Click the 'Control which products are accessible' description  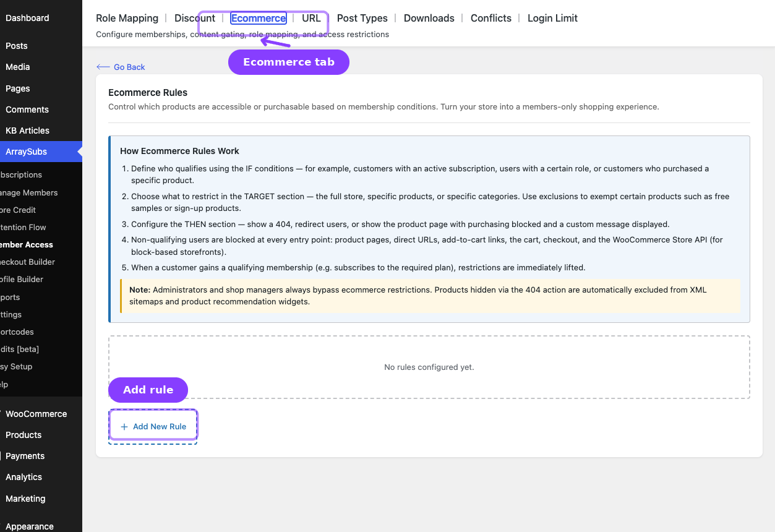click(383, 107)
